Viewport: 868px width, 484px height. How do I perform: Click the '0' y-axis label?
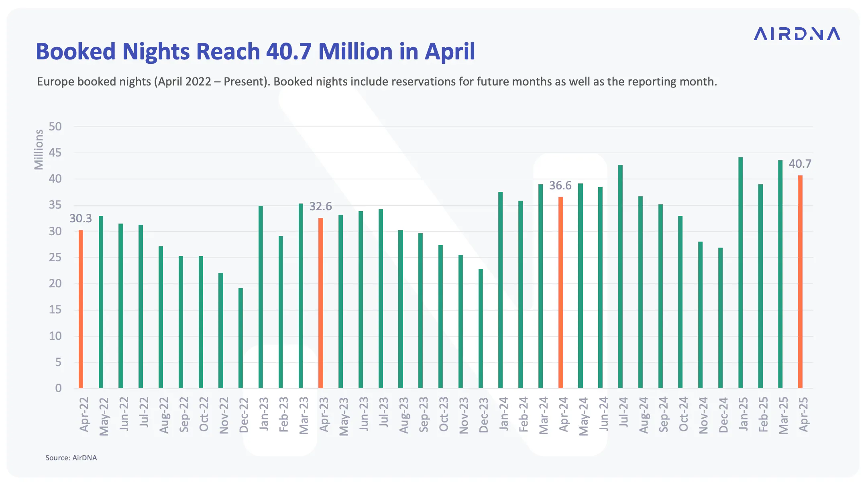58,388
